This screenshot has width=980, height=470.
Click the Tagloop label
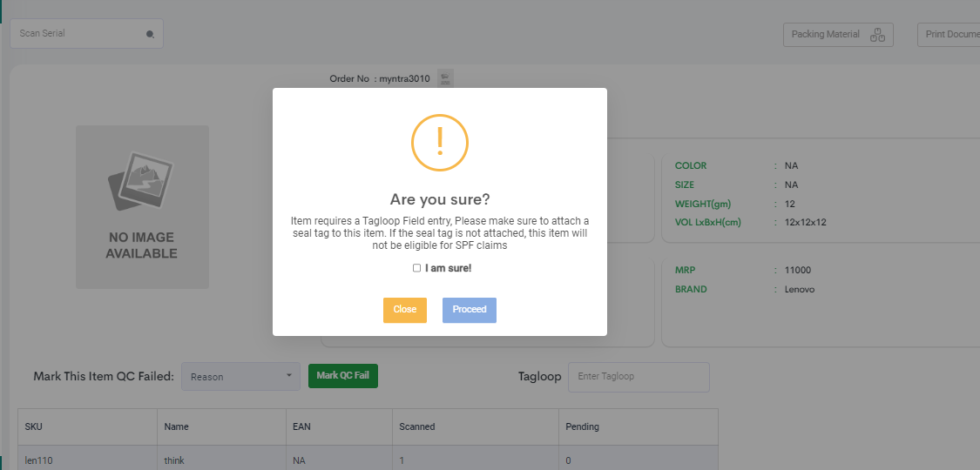click(539, 376)
